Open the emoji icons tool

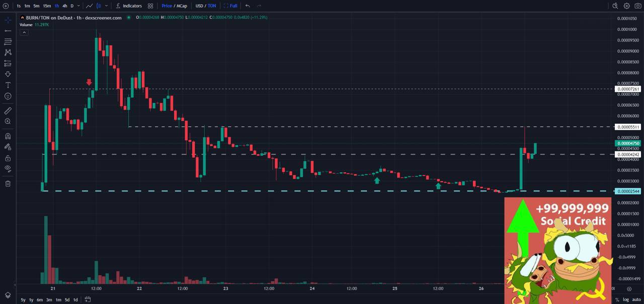pos(8,96)
